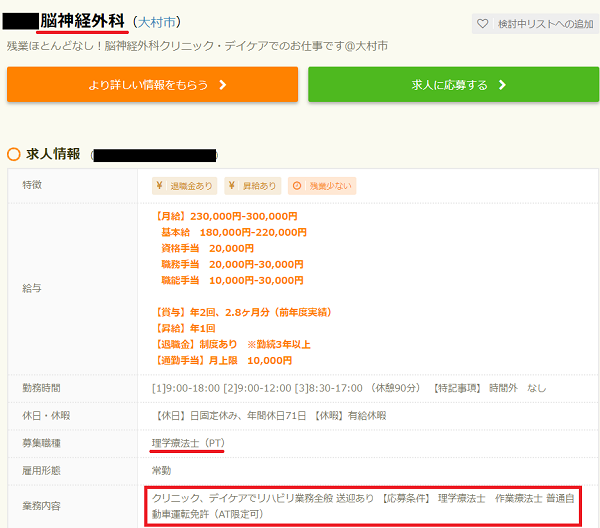Click the 求人情報 section heading
Viewport: 600px width, 528px height.
(54, 154)
